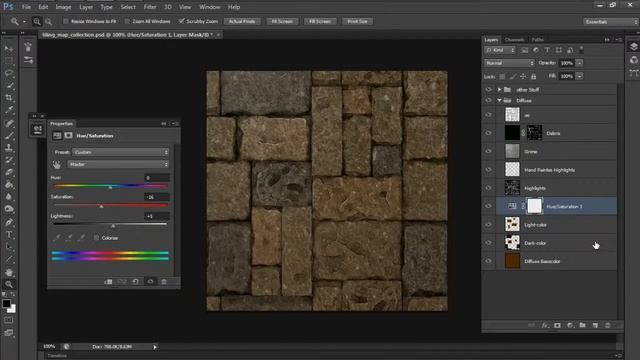Image resolution: width=640 pixels, height=360 pixels.
Task: Switch to the Channels tab
Action: 514,40
